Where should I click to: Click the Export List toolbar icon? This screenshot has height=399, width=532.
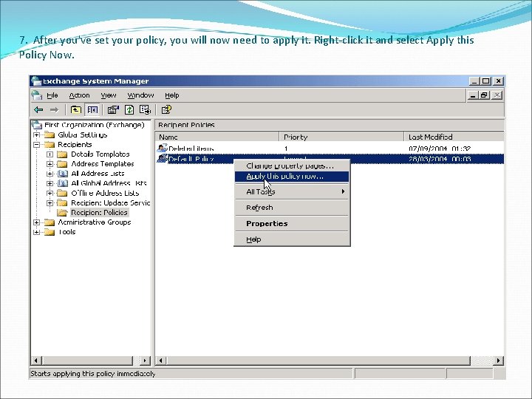coord(145,109)
